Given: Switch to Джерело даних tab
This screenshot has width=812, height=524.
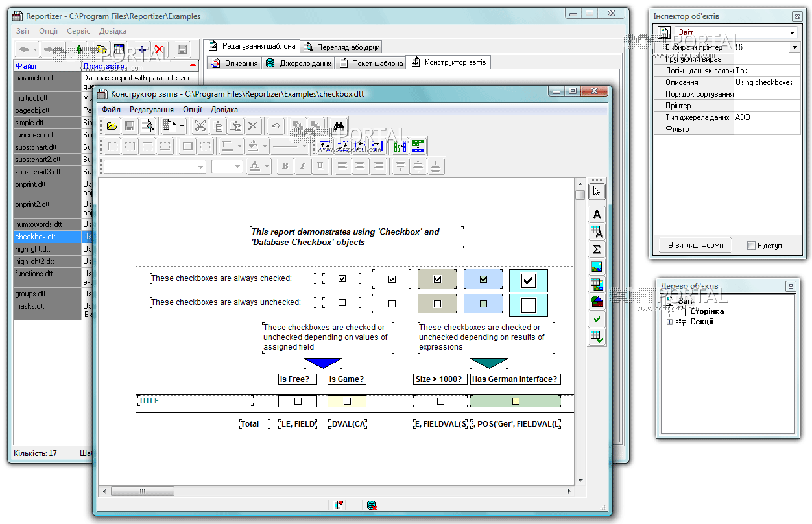Looking at the screenshot, I should [299, 63].
